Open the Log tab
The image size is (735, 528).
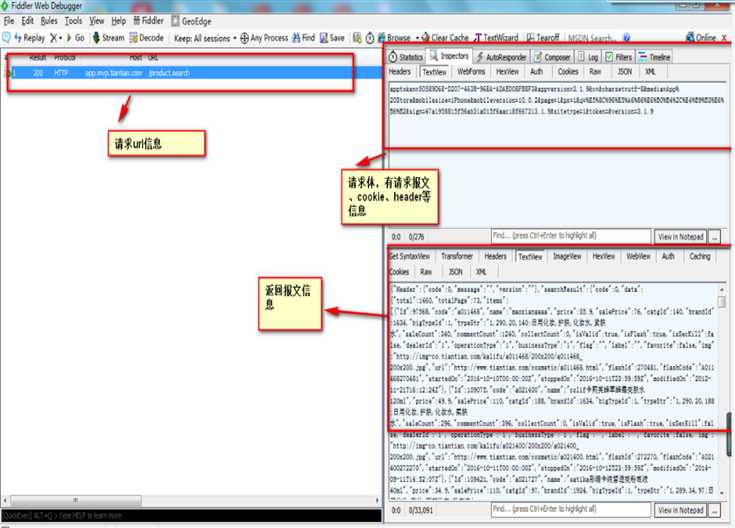click(x=588, y=57)
